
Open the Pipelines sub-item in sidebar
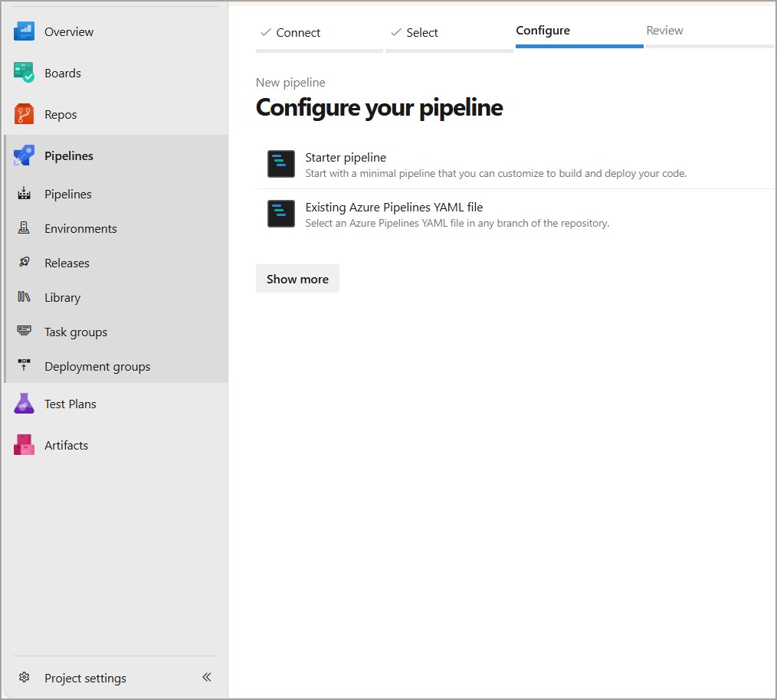(68, 194)
